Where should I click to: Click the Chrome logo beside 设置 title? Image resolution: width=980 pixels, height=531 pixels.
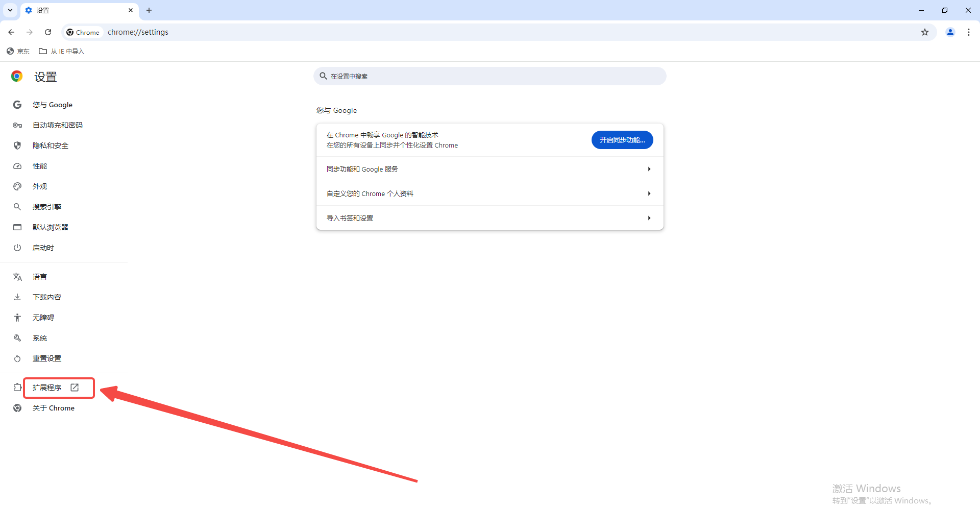(x=17, y=76)
